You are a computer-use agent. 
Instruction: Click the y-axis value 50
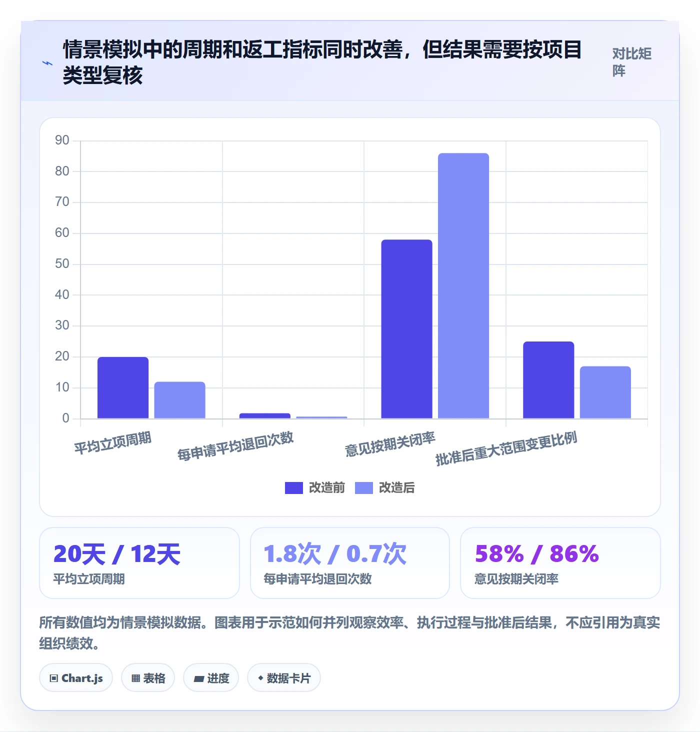[62, 264]
